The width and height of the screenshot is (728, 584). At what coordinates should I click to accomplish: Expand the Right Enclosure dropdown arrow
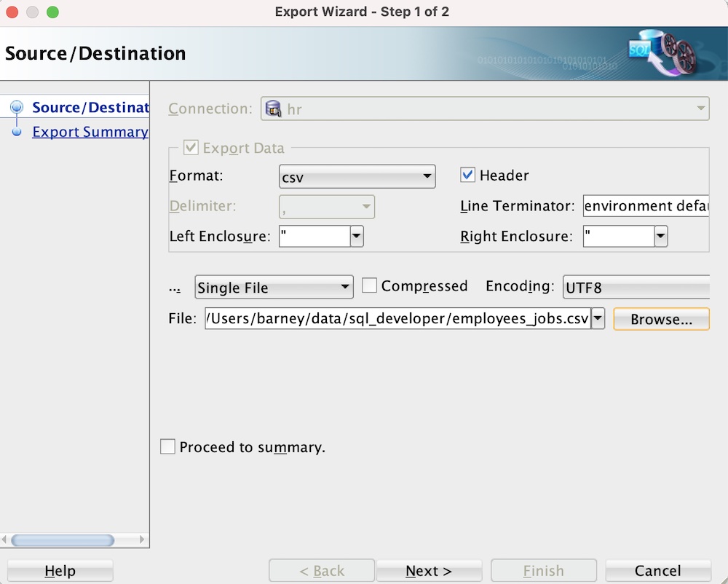pyautogui.click(x=661, y=236)
